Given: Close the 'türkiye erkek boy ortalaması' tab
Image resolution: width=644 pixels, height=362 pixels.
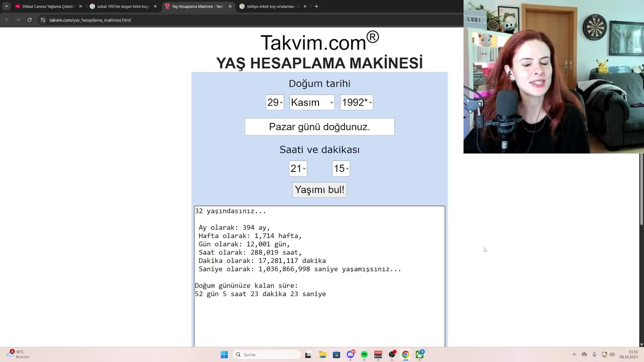Looking at the screenshot, I should pos(305,7).
